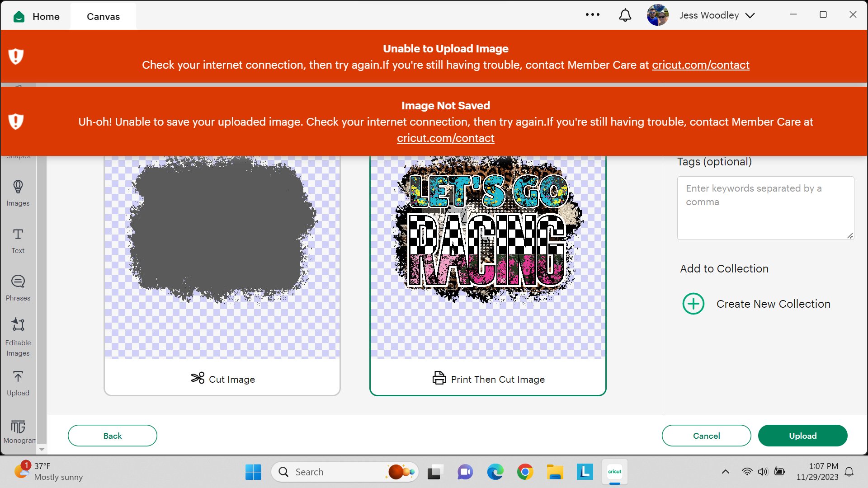Show hidden system tray icons
The height and width of the screenshot is (488, 868).
[x=725, y=472]
